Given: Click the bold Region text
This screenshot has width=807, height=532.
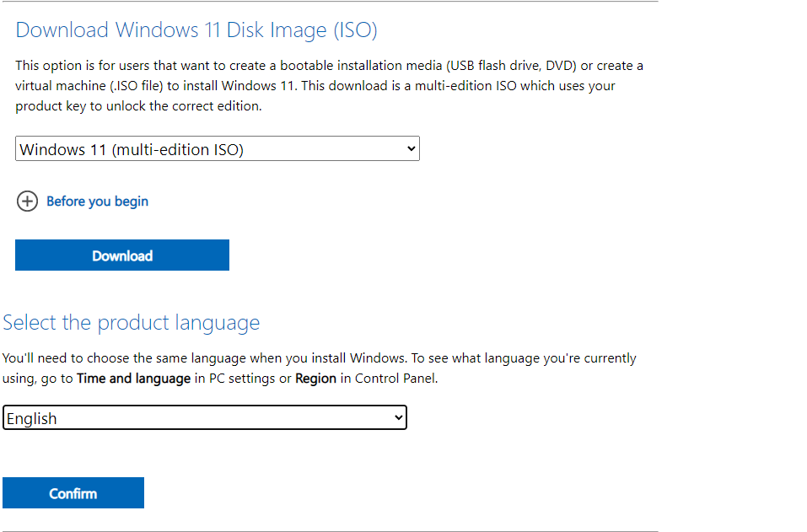Looking at the screenshot, I should click(315, 379).
